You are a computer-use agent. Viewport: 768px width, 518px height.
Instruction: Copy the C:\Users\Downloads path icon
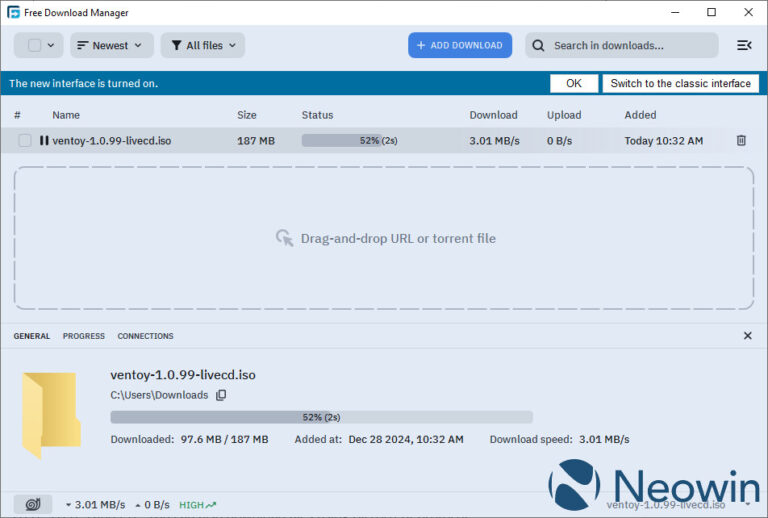pos(221,395)
